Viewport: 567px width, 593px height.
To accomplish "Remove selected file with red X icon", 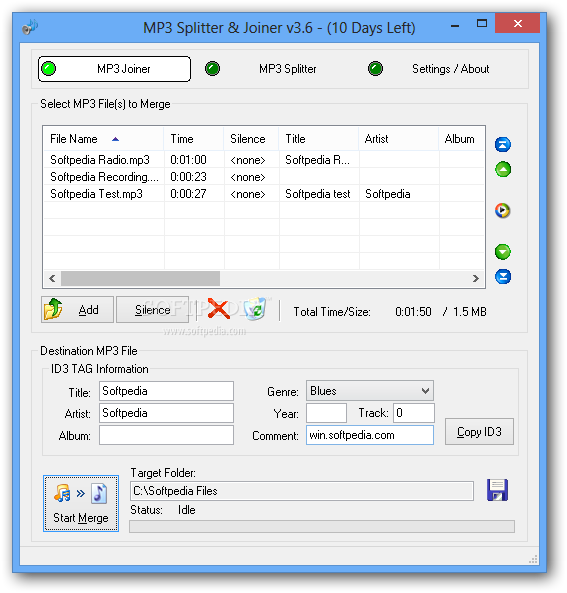I will tap(219, 309).
